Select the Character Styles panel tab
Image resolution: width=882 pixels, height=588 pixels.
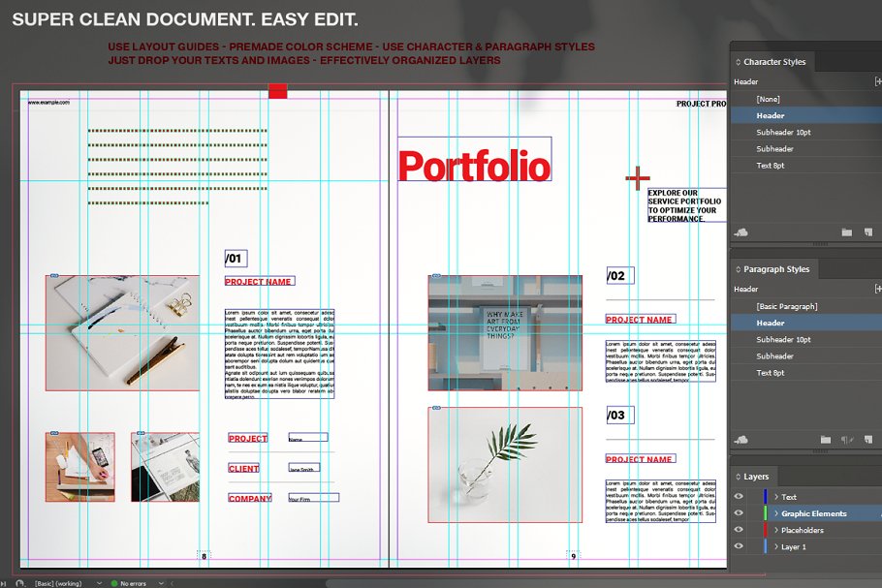point(773,62)
